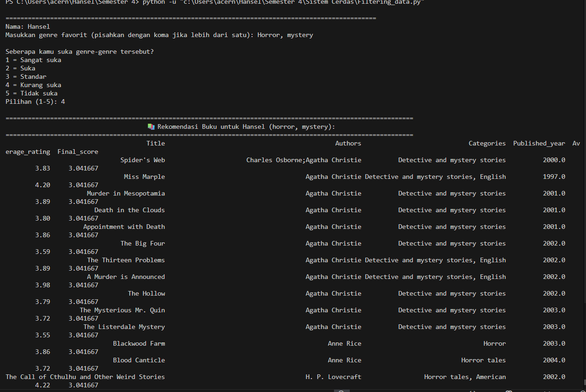Click 'The Call of Cthulhu and Other Weird Stories'
This screenshot has width=586, height=392.
pyautogui.click(x=85, y=377)
